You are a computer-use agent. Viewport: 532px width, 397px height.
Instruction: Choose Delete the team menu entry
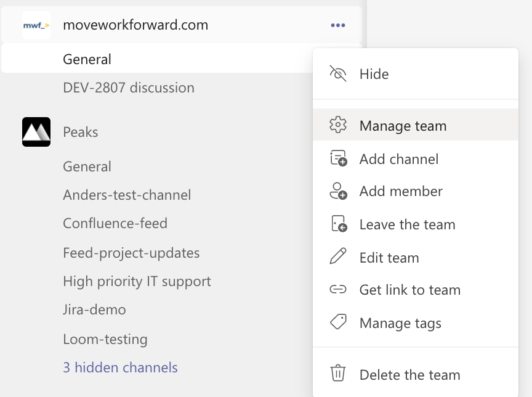click(409, 375)
